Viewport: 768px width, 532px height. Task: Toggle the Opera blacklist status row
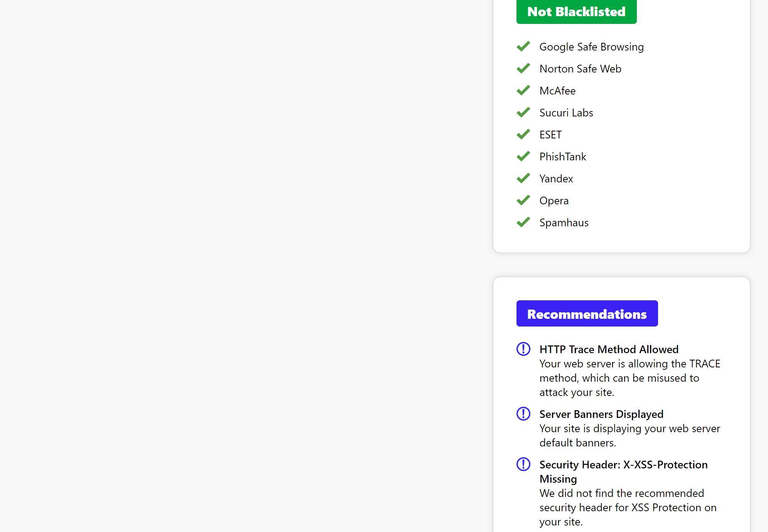[554, 200]
